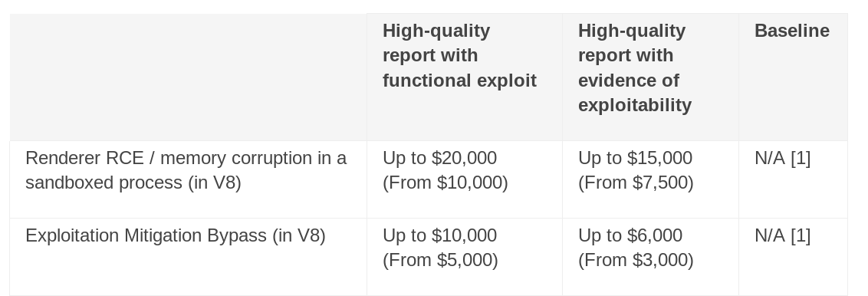
Task: Open footnote [1] in Renderer RCE row
Action: [801, 158]
